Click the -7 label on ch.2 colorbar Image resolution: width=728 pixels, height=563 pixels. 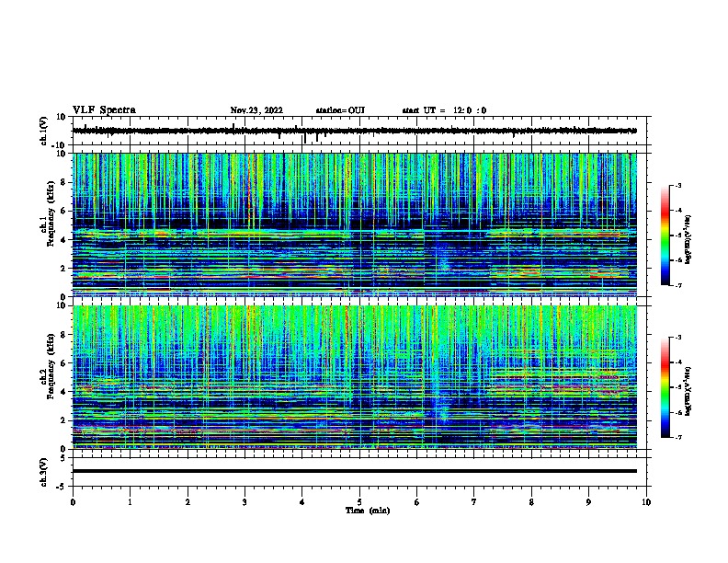tap(678, 438)
